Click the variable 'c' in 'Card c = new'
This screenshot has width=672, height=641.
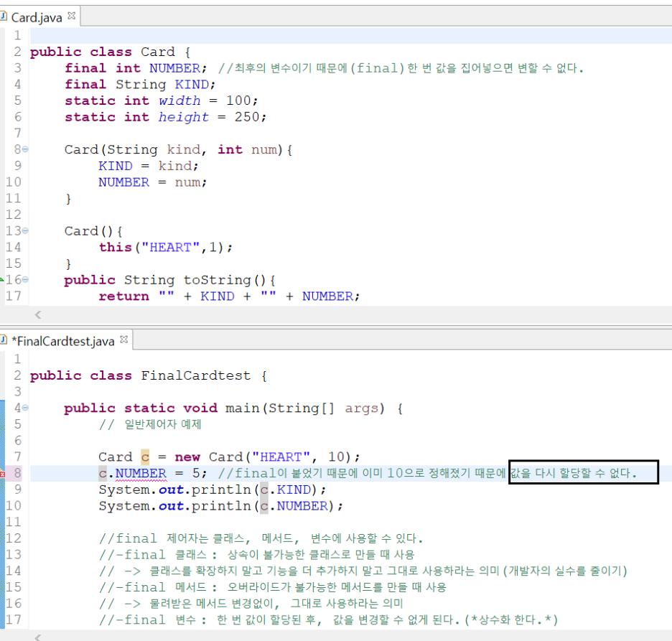(145, 457)
